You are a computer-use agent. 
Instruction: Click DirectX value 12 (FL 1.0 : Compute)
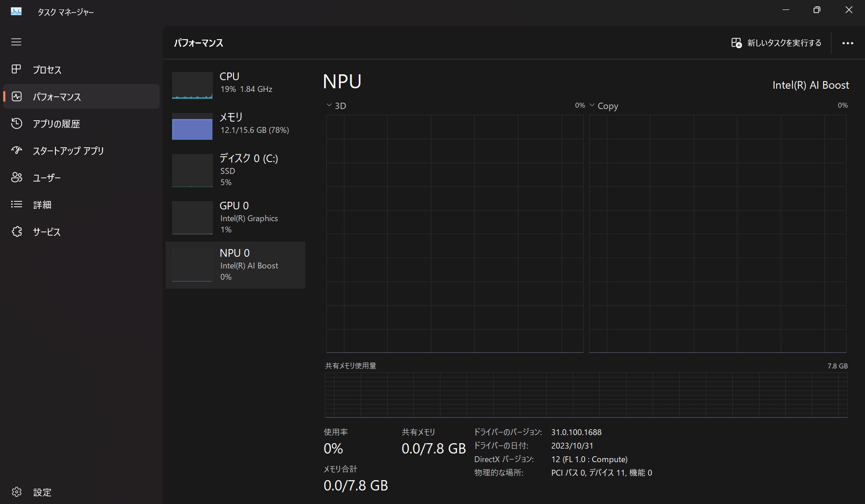click(589, 459)
